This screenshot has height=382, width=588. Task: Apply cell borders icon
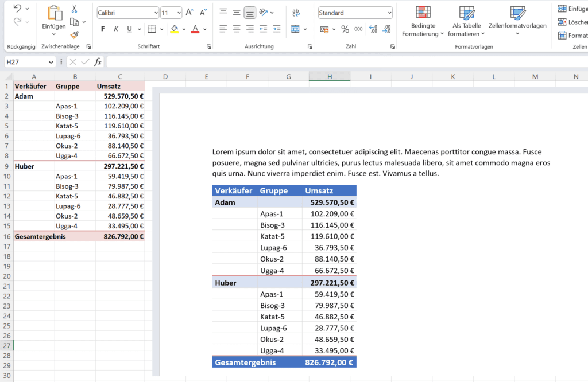152,29
